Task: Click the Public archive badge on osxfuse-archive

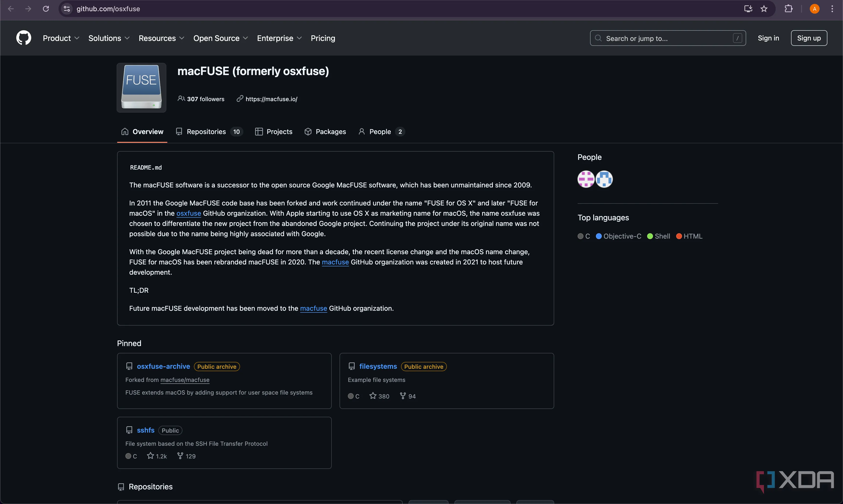Action: [x=217, y=367]
